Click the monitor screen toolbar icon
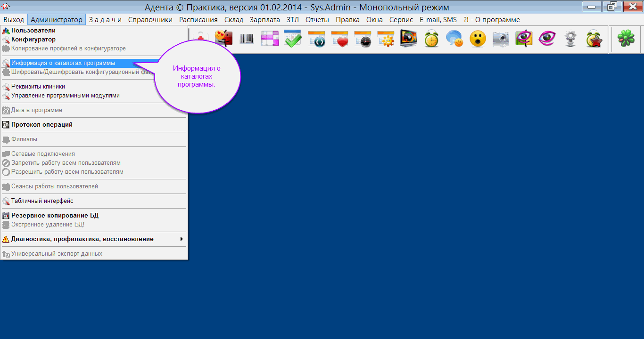This screenshot has width=644, height=339. (408, 39)
